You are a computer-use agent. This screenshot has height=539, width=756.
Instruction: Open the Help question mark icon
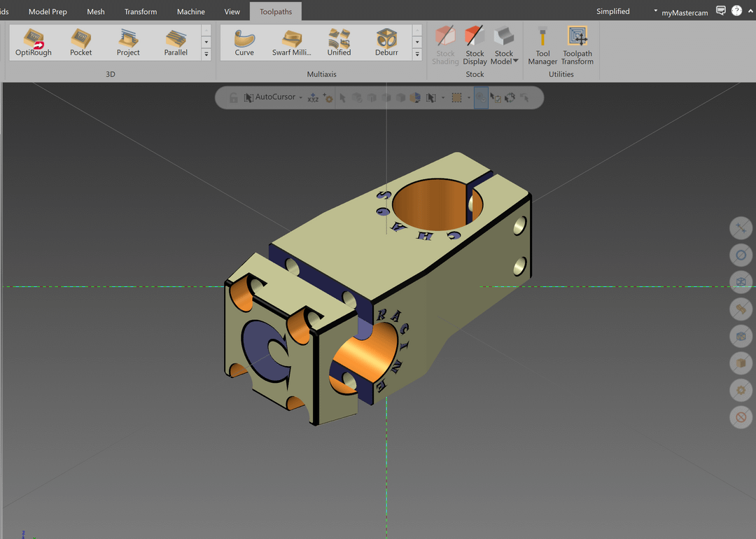pyautogui.click(x=736, y=10)
